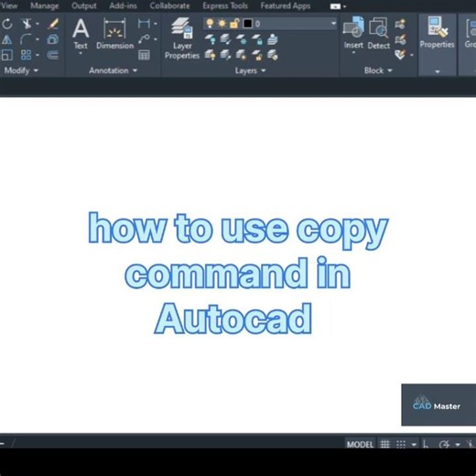Open the Express Tools ribbon tab

click(x=225, y=5)
